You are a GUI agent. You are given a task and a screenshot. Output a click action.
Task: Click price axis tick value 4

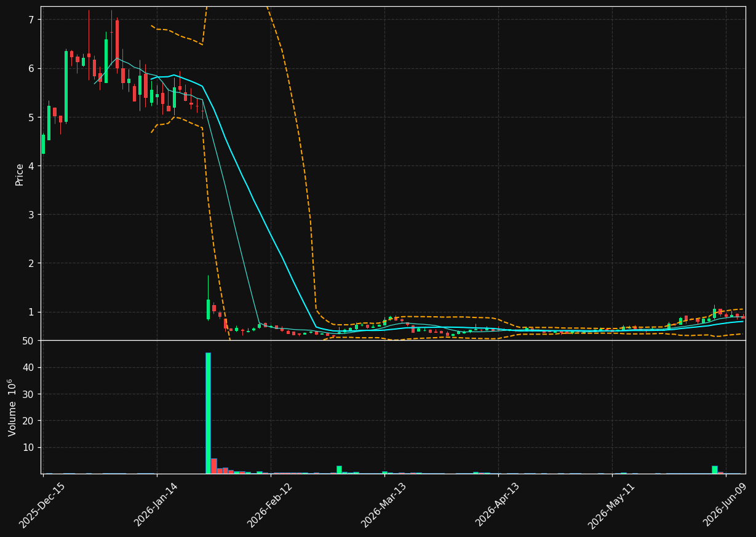[32, 166]
